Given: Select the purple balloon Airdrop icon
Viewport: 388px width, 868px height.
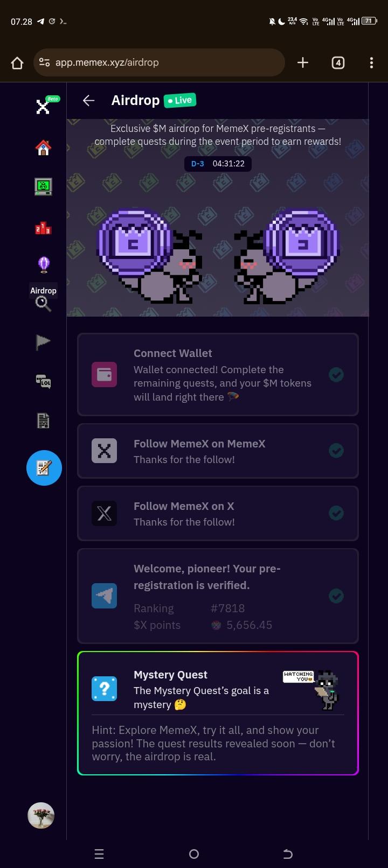Looking at the screenshot, I should coord(44,264).
